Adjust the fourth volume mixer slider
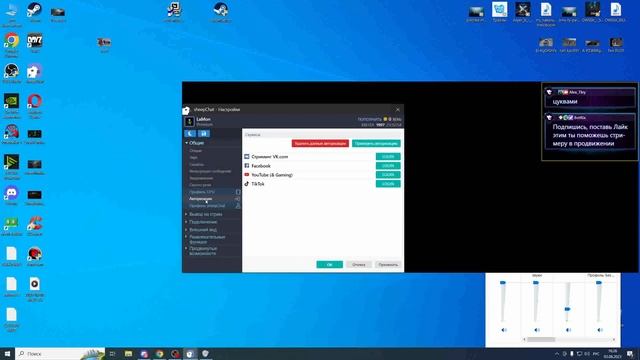640x360 pixels. click(599, 282)
